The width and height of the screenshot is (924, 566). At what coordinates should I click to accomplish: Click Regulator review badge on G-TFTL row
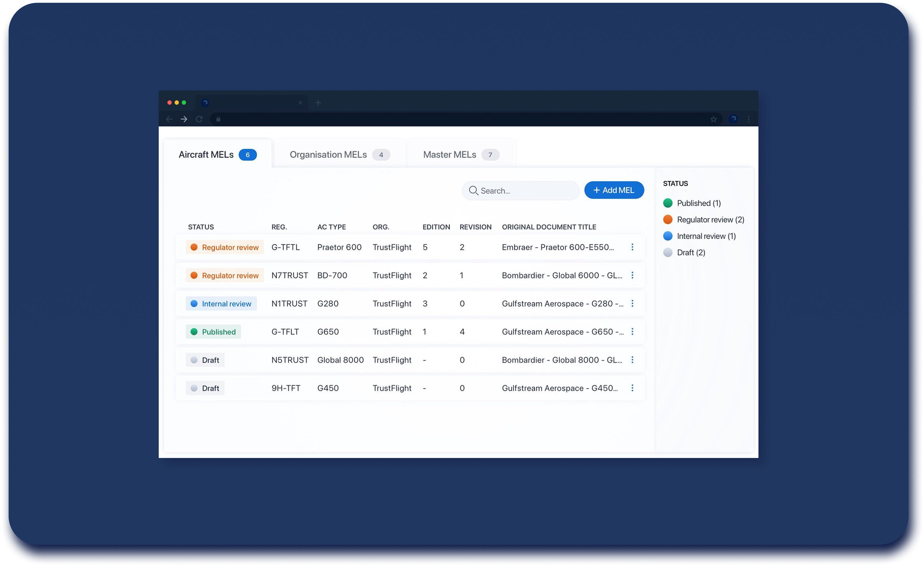tap(224, 247)
